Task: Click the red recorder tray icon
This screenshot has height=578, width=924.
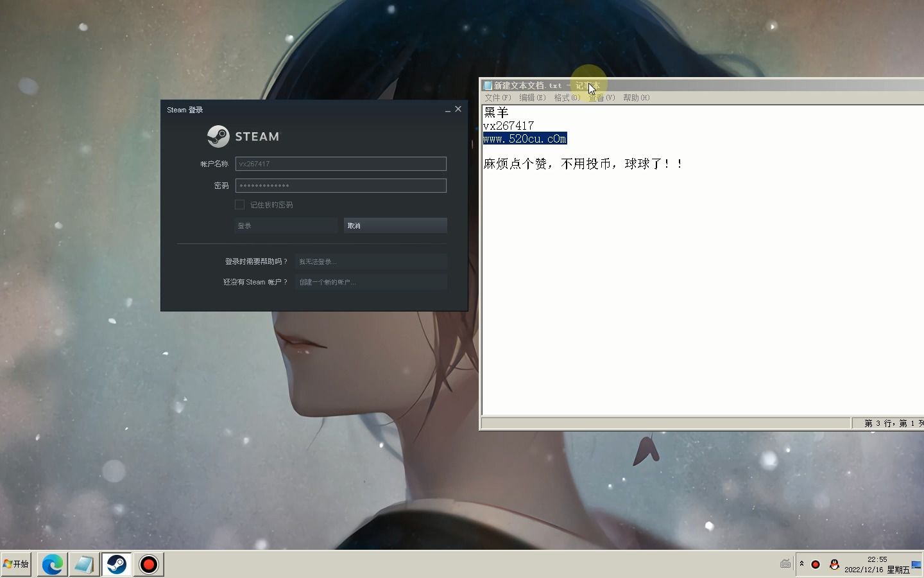Action: [816, 565]
